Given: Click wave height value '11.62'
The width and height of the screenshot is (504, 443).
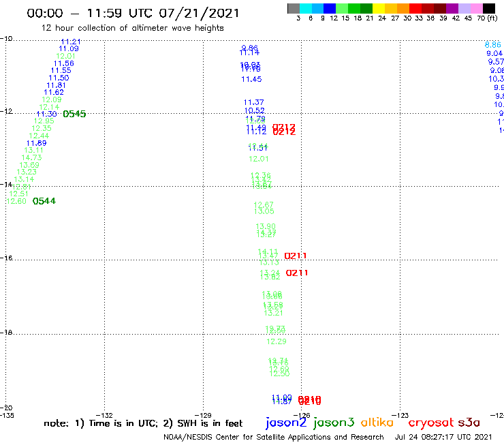Looking at the screenshot, I should pos(54,92).
